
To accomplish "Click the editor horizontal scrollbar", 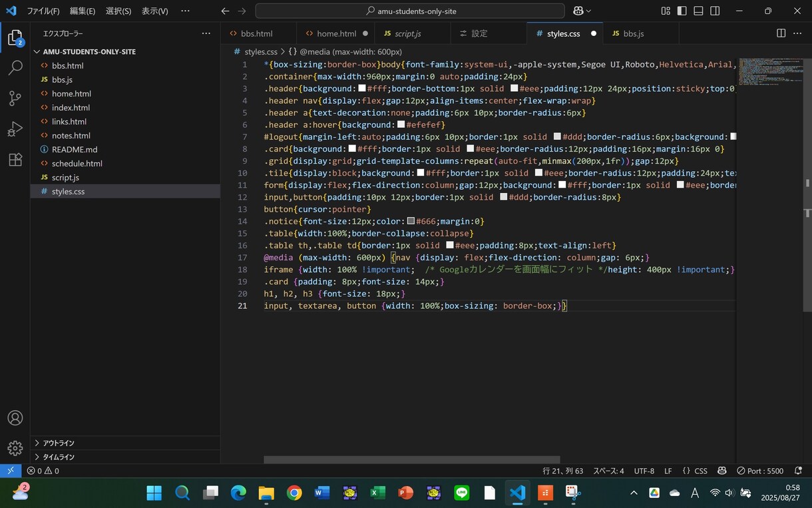I will point(412,459).
